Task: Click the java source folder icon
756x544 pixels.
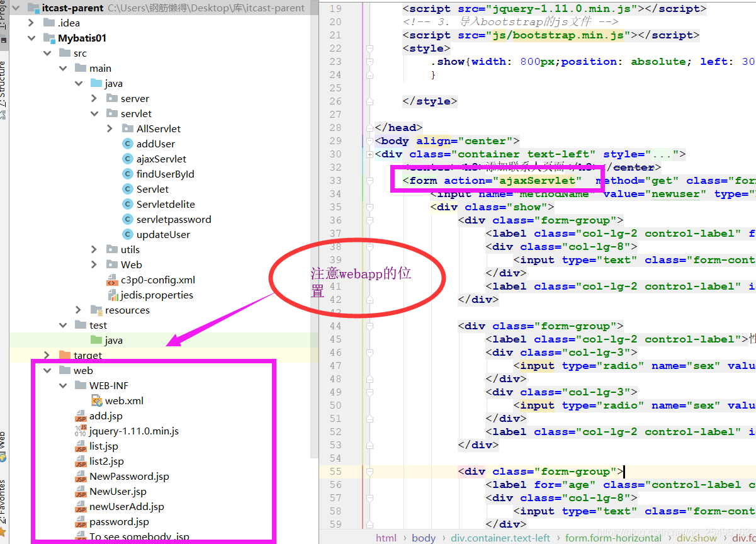Action: 96,83
